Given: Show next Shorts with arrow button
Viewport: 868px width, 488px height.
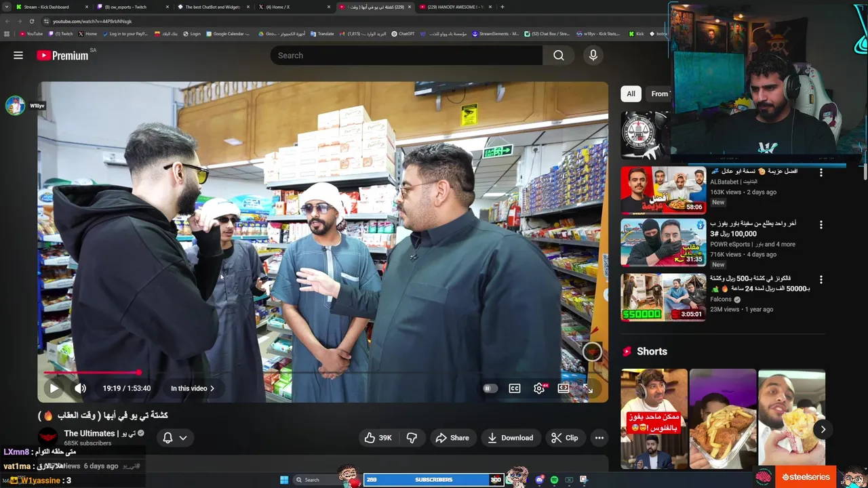Looking at the screenshot, I should [x=823, y=429].
